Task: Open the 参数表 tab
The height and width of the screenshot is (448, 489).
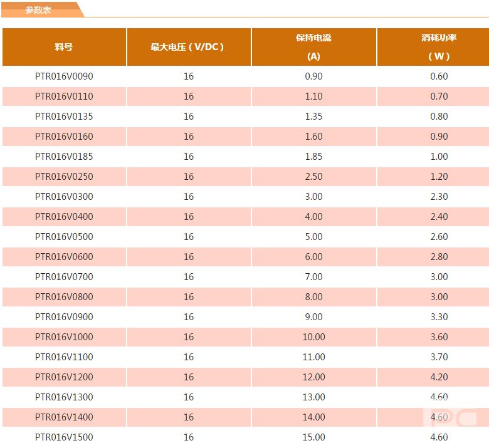Action: pyautogui.click(x=38, y=10)
